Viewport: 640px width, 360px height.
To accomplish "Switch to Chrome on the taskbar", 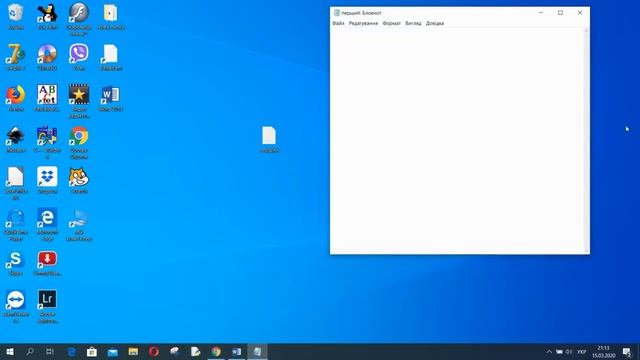I will click(x=216, y=351).
